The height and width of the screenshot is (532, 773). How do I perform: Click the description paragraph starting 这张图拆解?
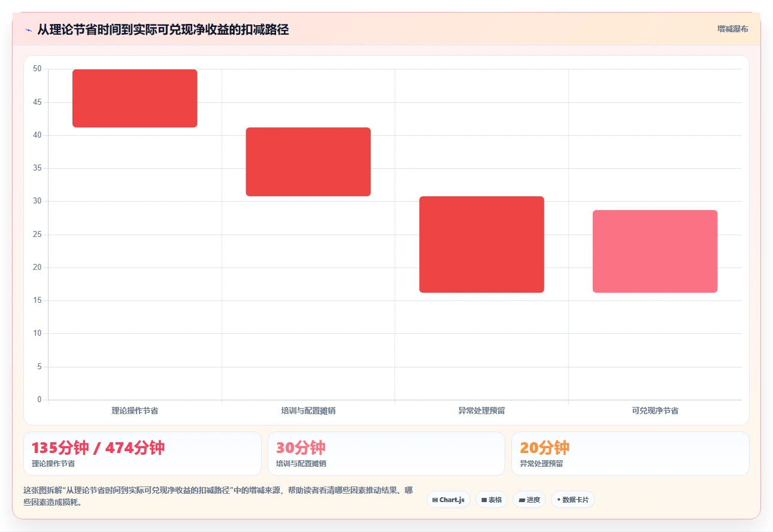(218, 496)
